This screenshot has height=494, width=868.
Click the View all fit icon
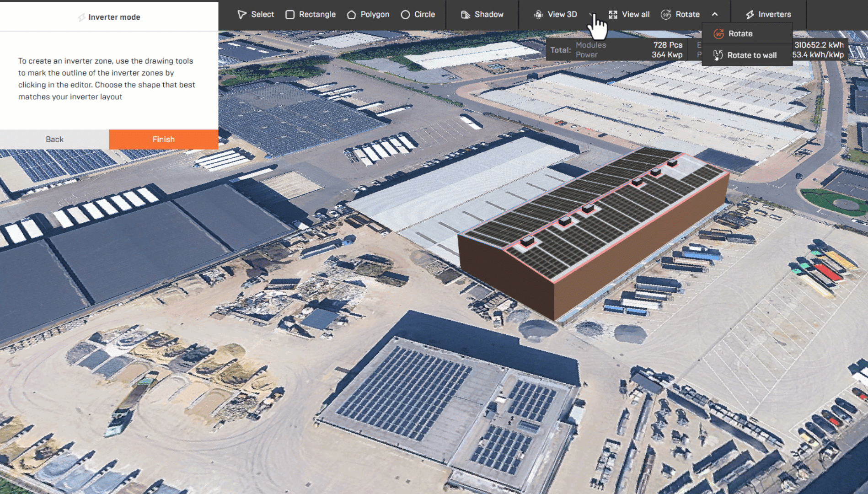click(613, 15)
